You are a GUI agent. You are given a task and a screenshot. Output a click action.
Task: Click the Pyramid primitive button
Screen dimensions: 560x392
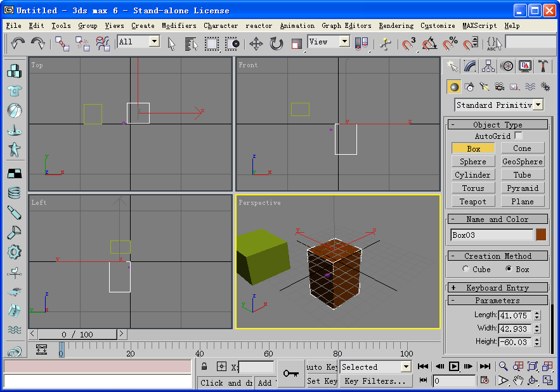523,188
